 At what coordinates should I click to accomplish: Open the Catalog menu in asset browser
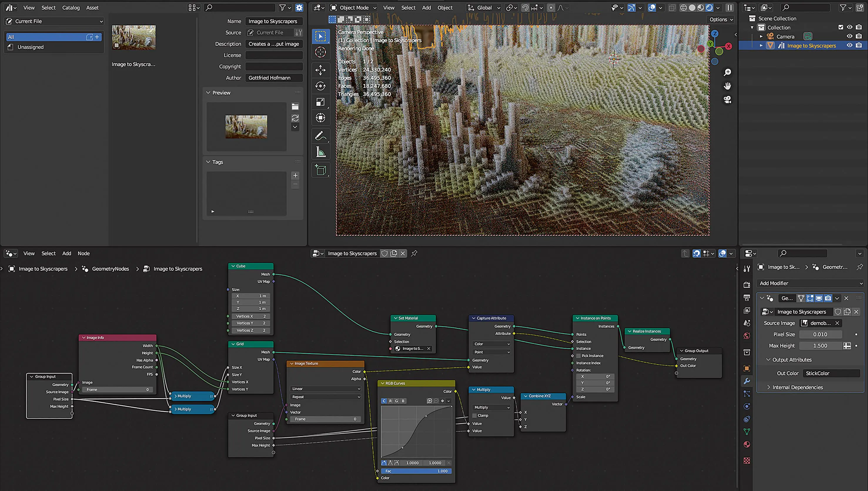71,7
